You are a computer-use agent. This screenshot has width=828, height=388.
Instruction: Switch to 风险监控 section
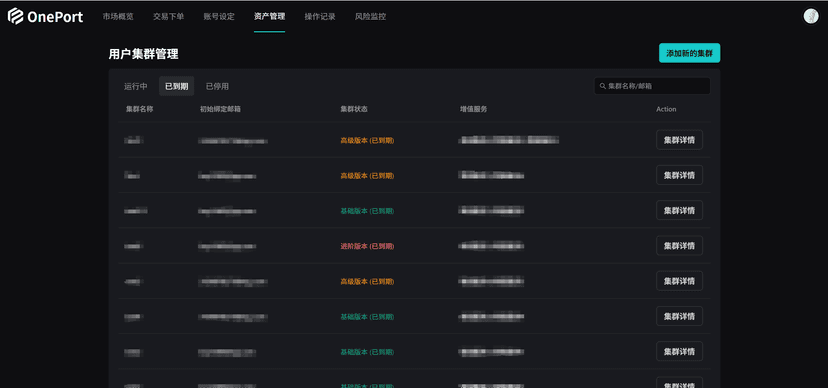pos(370,16)
